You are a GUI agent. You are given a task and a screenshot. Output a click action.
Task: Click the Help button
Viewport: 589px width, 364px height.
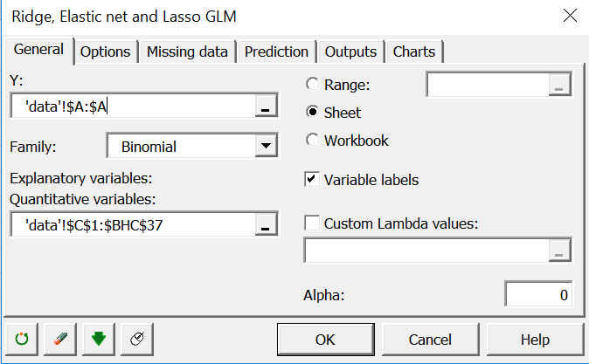point(535,339)
